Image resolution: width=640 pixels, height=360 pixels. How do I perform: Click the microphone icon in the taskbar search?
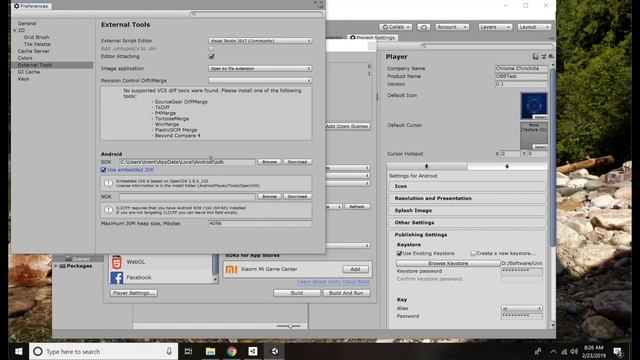(x=169, y=351)
